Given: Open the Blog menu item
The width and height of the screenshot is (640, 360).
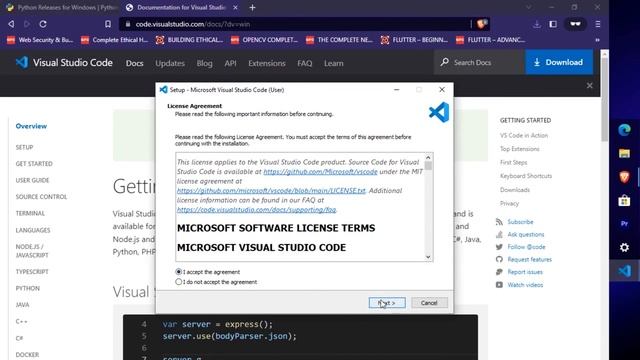Looking at the screenshot, I should [204, 63].
